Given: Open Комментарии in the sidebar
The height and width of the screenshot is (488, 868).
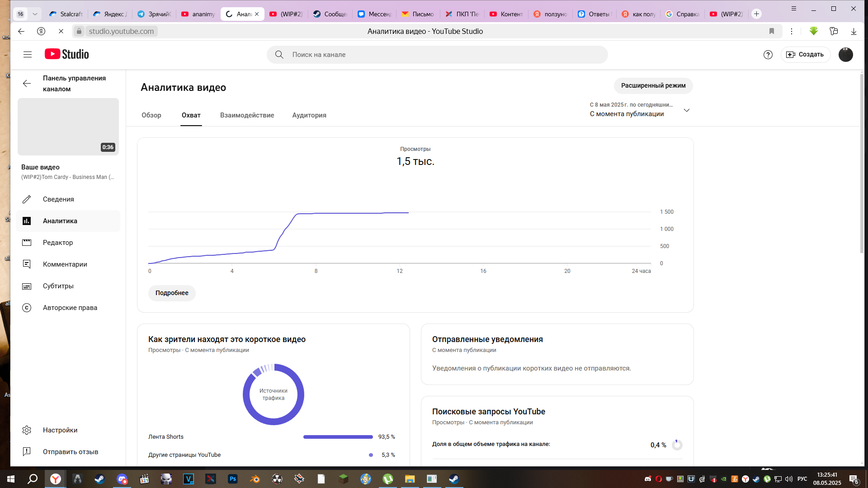Looking at the screenshot, I should 65,264.
